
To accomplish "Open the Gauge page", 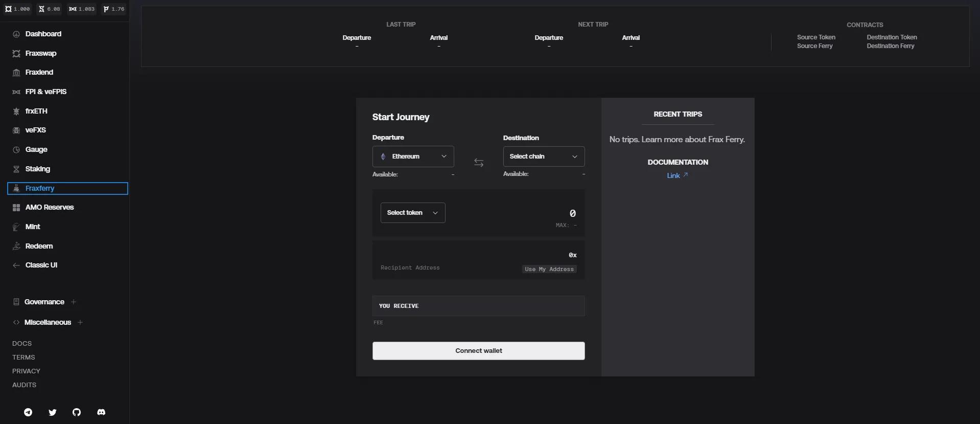I will click(36, 150).
